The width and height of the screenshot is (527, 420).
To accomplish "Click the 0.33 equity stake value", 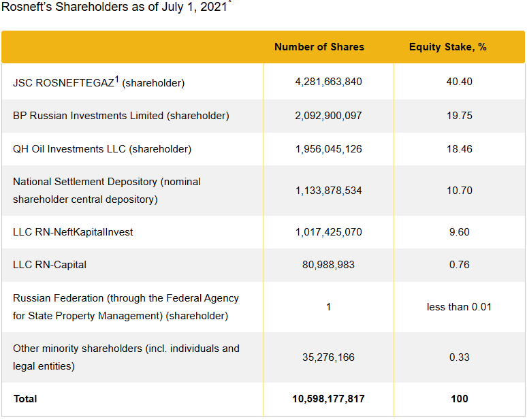I will [459, 357].
